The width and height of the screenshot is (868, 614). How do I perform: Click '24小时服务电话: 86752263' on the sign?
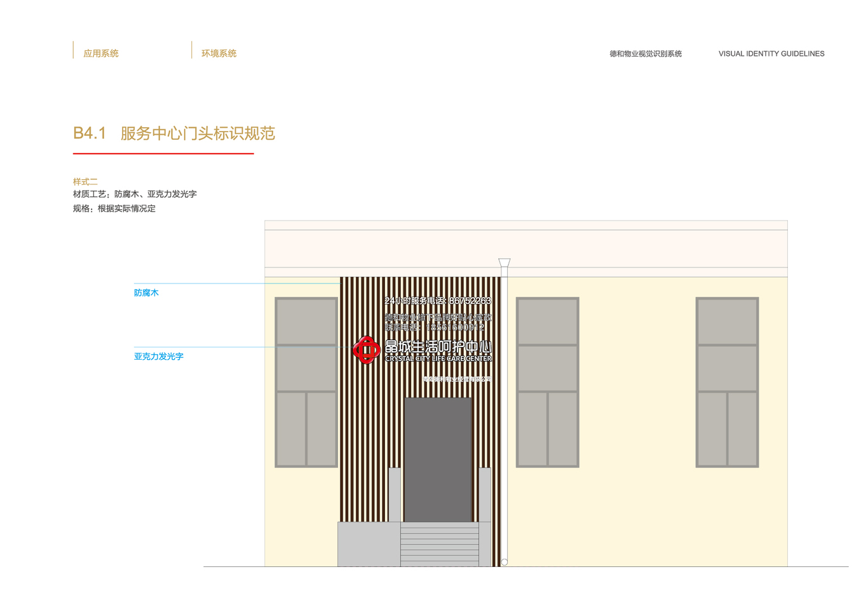coord(438,301)
